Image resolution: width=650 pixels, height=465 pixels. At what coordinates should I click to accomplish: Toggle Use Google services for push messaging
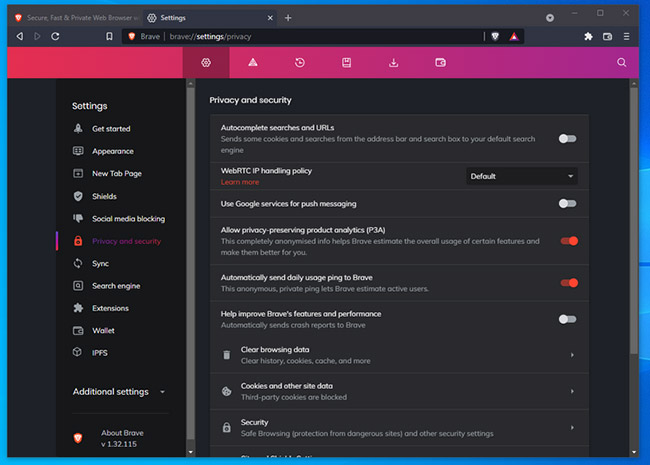point(567,203)
